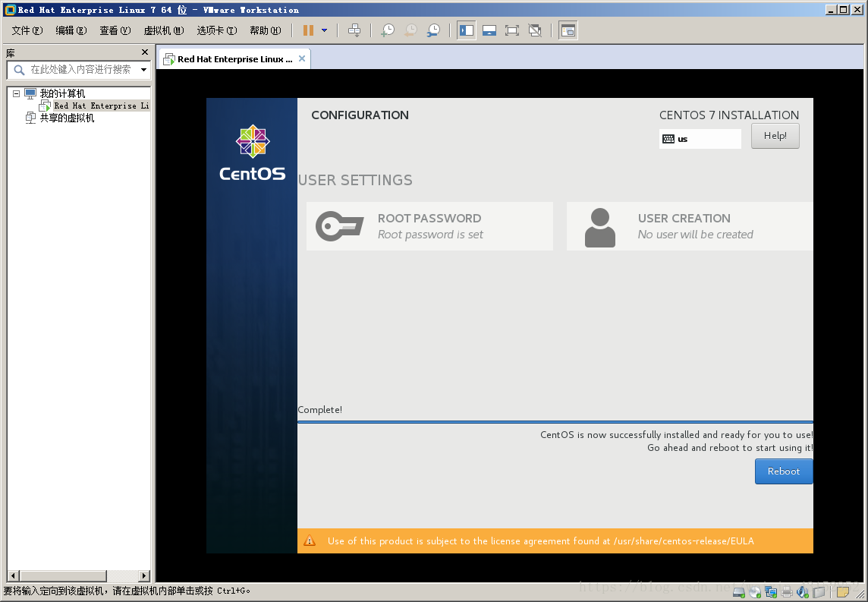Viewport: 868px width, 602px height.
Task: Open ROOT PASSWORD settings
Action: coord(429,226)
